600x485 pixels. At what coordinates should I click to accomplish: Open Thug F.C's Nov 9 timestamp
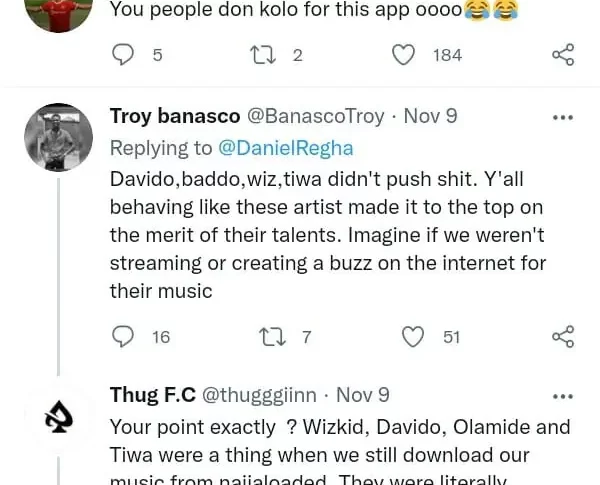(x=363, y=395)
